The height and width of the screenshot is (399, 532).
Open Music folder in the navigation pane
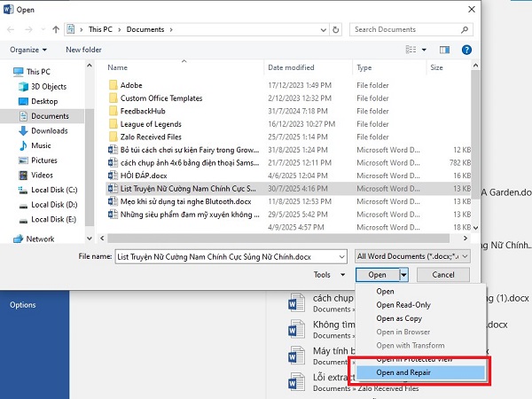pos(41,145)
